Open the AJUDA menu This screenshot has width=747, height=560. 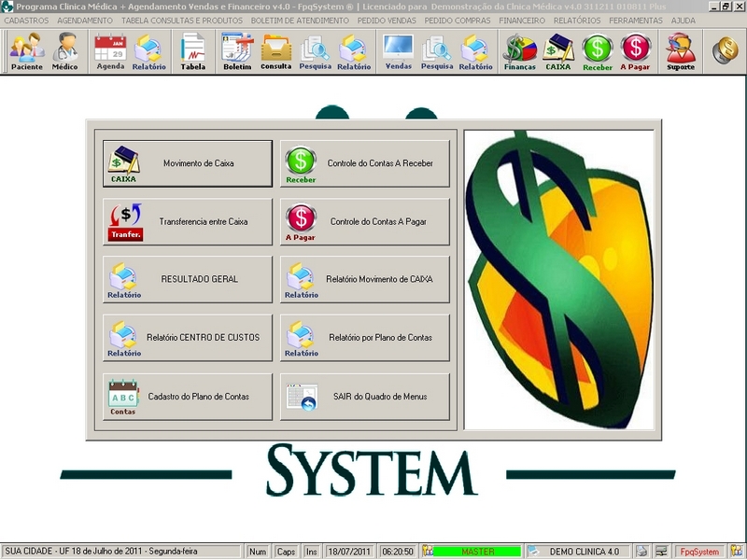pos(684,21)
